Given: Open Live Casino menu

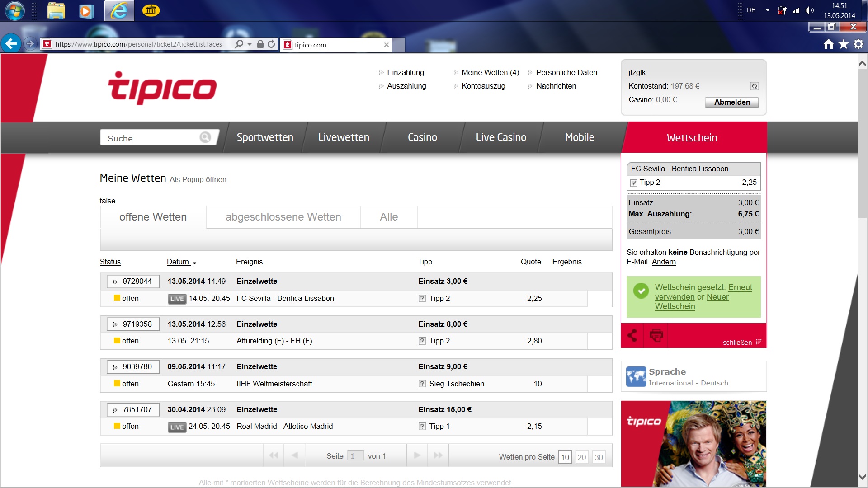Looking at the screenshot, I should point(501,137).
